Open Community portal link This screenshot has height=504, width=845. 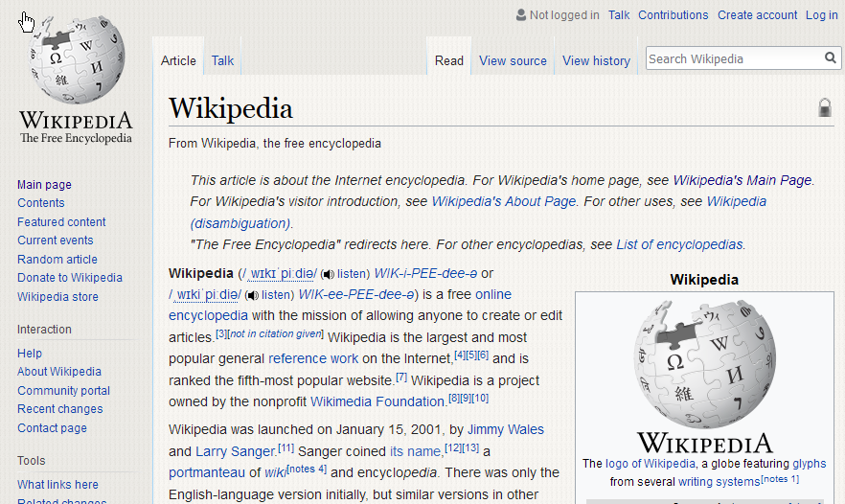point(63,391)
